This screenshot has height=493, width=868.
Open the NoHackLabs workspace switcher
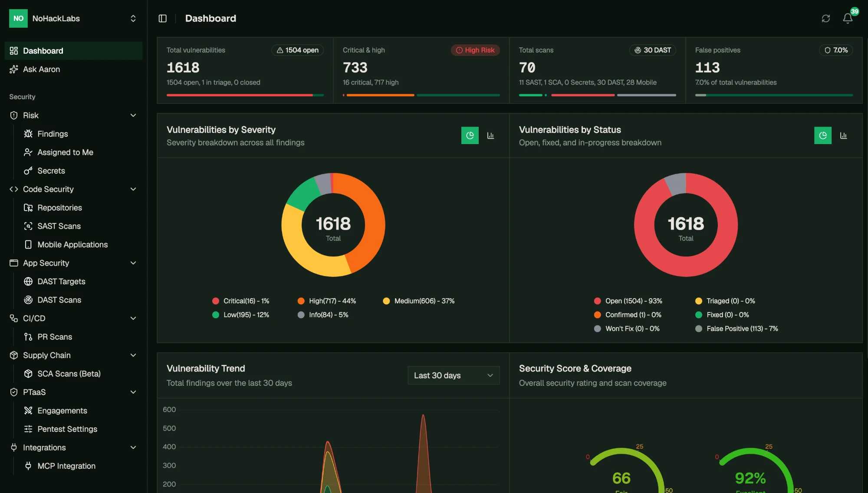click(x=73, y=18)
